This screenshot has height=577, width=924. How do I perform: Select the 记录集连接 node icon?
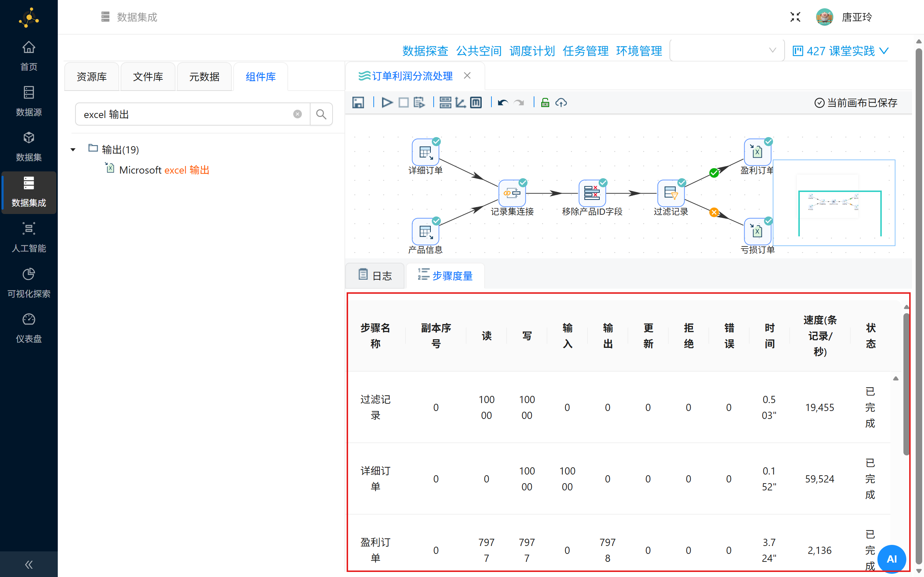[x=512, y=193]
